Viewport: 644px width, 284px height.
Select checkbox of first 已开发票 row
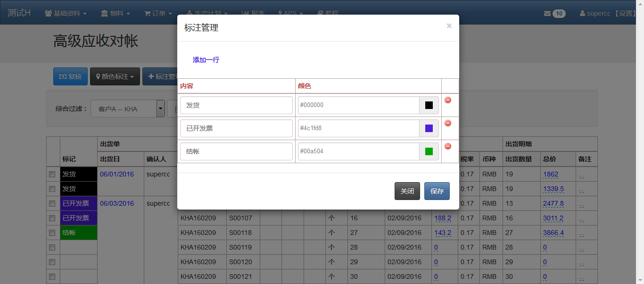pos(52,203)
